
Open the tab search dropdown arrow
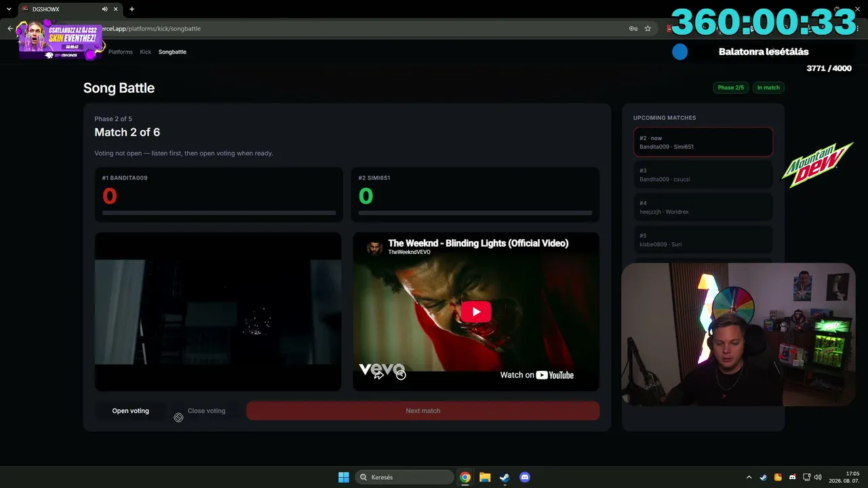pyautogui.click(x=9, y=9)
